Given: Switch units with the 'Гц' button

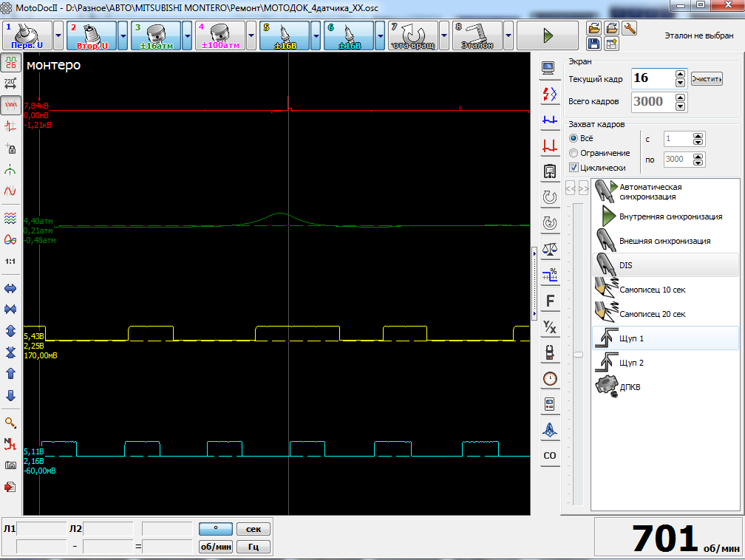Looking at the screenshot, I should 253,547.
